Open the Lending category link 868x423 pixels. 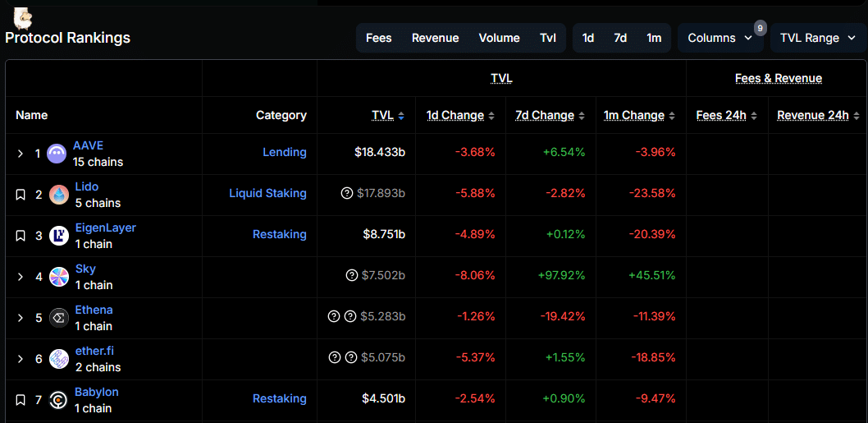click(x=284, y=152)
